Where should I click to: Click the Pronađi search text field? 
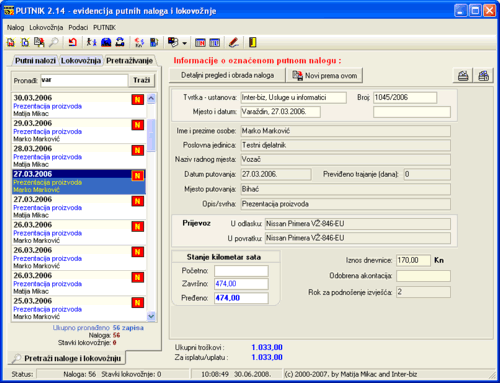84,80
